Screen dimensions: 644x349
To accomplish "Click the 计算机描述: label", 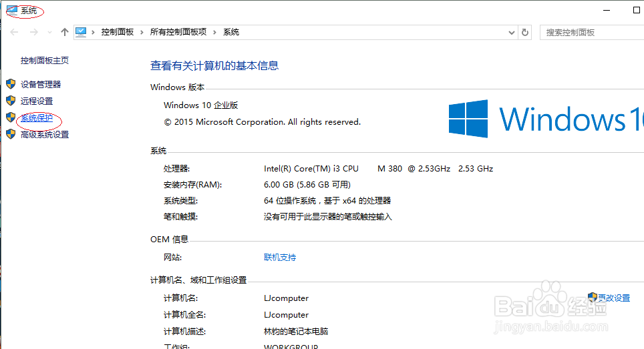I will coord(185,332).
